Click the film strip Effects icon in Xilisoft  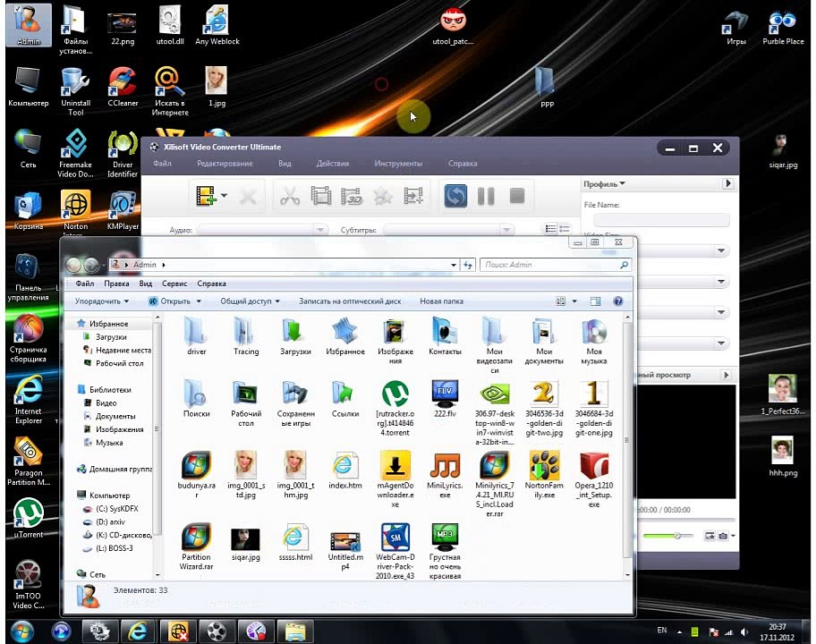[320, 196]
